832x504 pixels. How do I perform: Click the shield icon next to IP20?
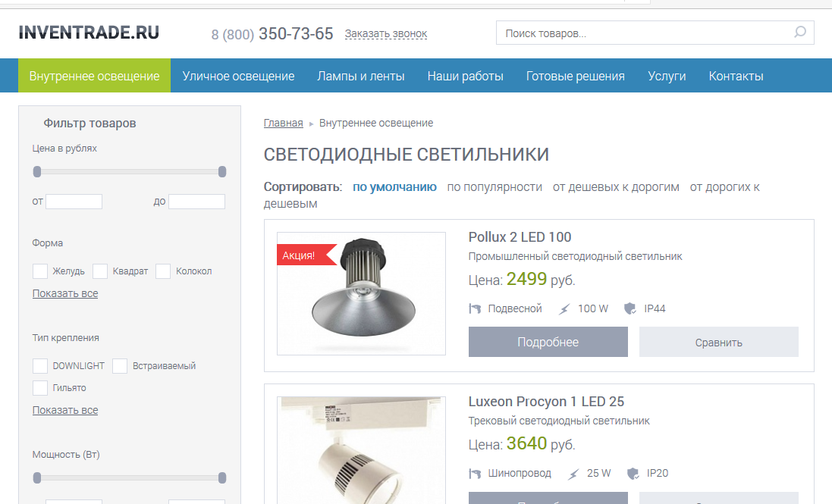(x=633, y=473)
